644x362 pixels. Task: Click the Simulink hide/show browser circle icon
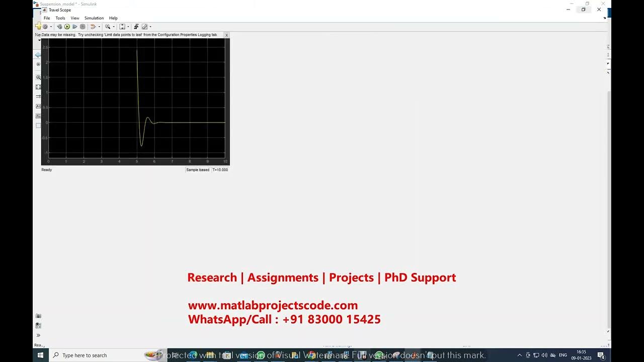click(38, 64)
